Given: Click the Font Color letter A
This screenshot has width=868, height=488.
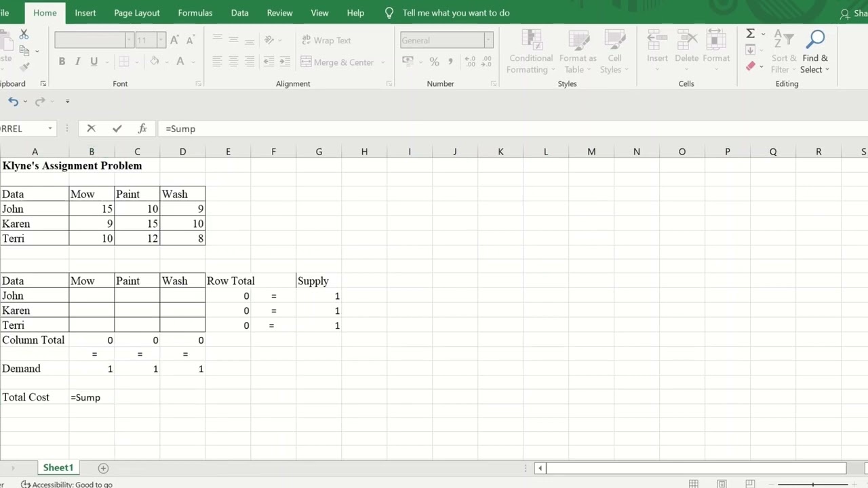Looking at the screenshot, I should click(x=180, y=62).
